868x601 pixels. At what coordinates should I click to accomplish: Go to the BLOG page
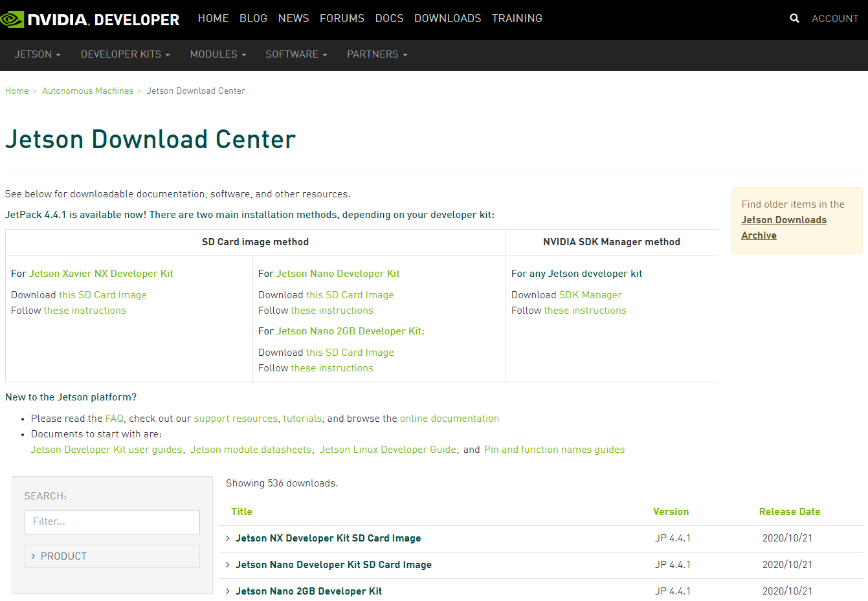pos(253,18)
